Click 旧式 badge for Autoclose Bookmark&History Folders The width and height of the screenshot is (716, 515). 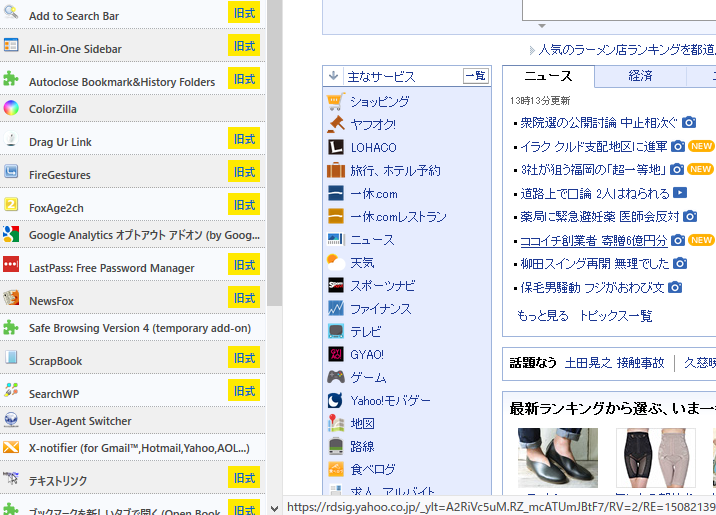click(x=244, y=79)
